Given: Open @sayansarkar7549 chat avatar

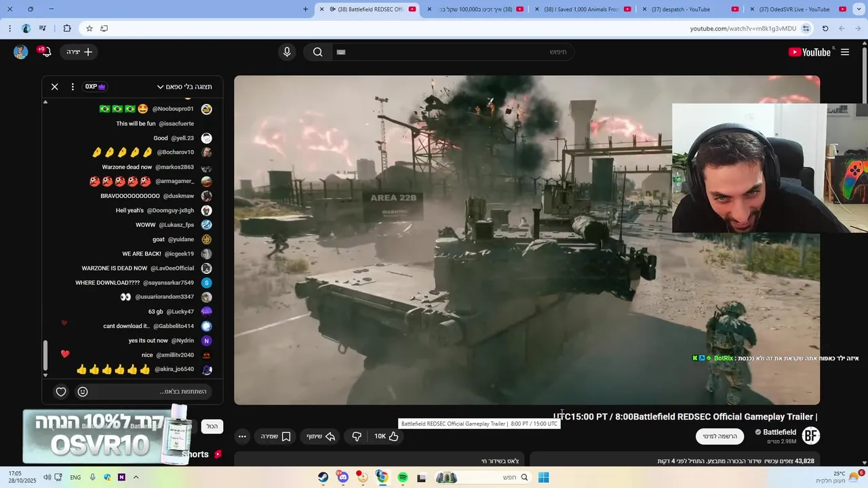Looking at the screenshot, I should click(x=207, y=283).
